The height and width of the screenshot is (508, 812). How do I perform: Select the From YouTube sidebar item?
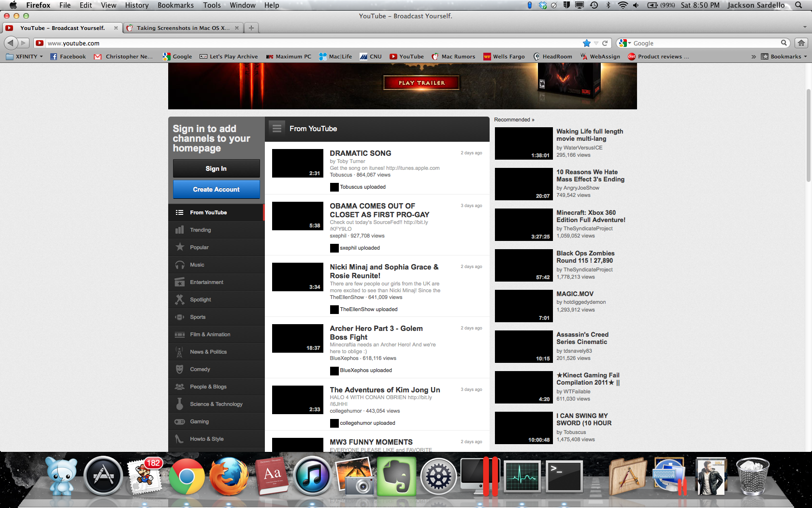[216, 212]
